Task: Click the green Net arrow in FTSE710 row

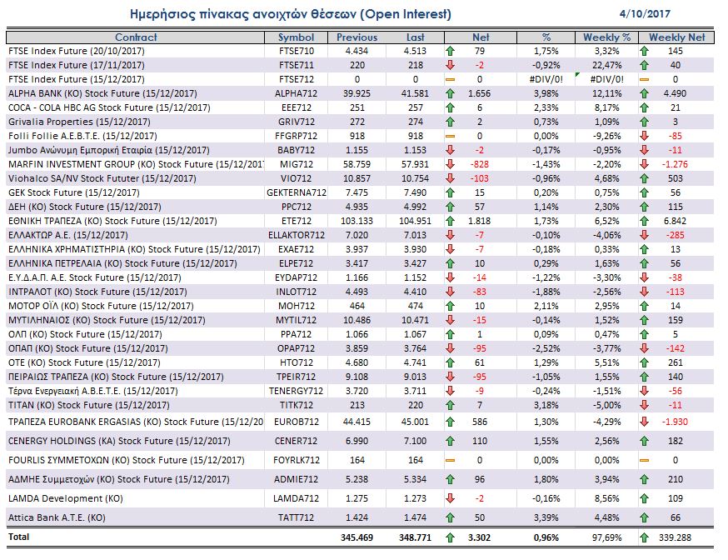Action: (x=450, y=51)
